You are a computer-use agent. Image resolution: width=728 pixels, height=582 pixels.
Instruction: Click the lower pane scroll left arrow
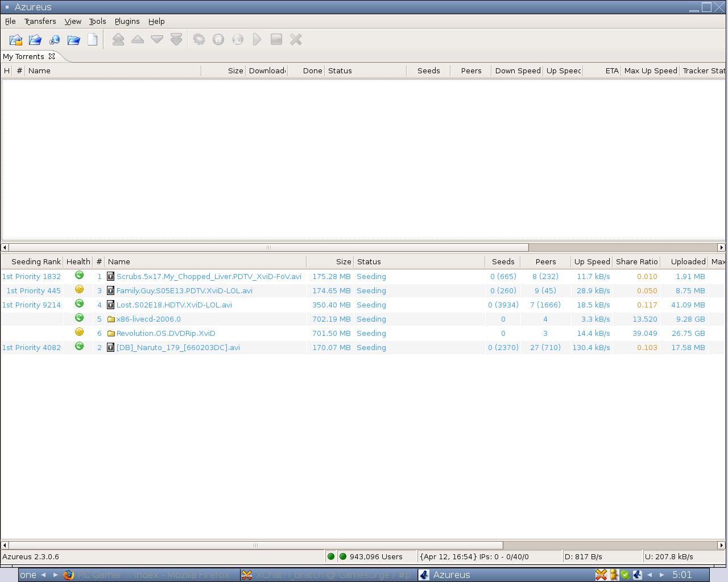(x=5, y=545)
